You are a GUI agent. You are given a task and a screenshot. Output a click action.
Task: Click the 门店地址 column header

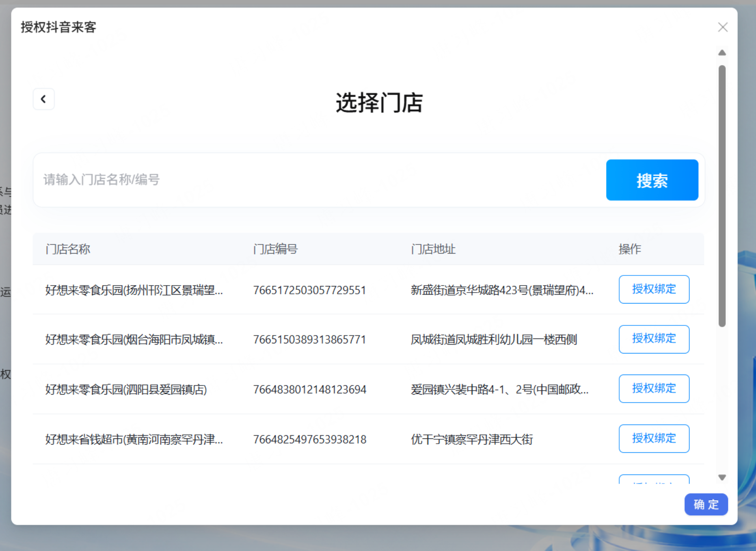coord(433,249)
